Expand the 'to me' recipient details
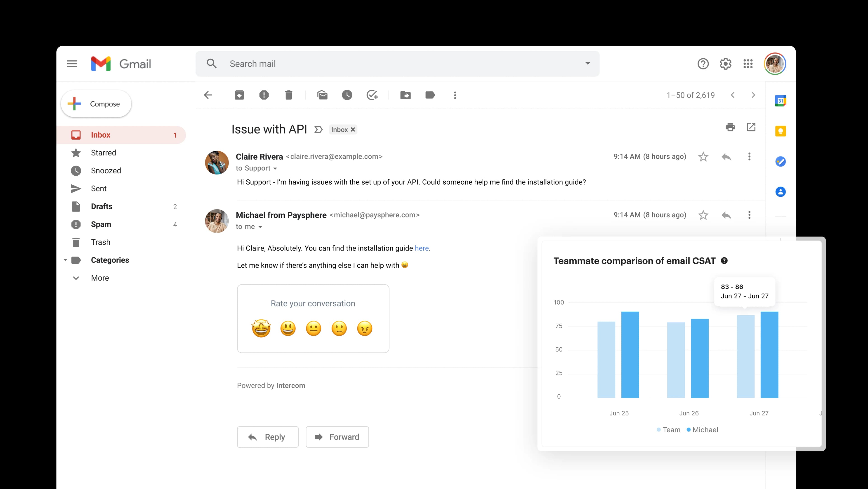The width and height of the screenshot is (868, 489). tap(260, 227)
